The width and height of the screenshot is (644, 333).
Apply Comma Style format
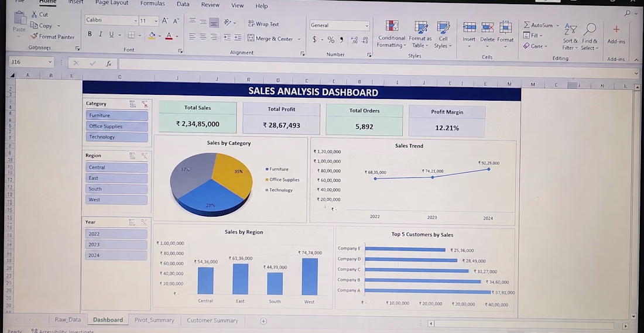tap(342, 40)
